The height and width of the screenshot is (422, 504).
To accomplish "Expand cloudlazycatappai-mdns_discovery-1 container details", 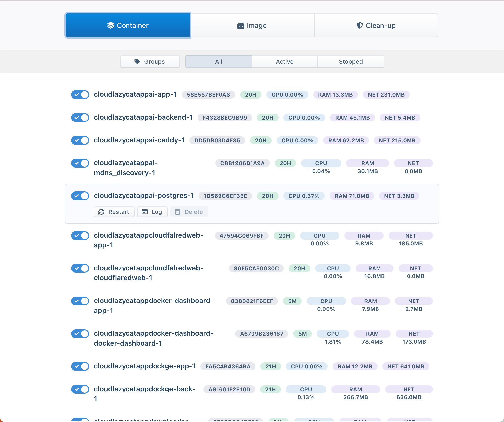I will pos(252,168).
